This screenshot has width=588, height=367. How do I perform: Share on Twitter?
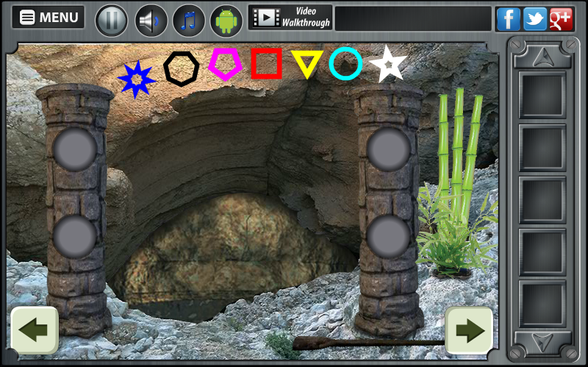535,19
